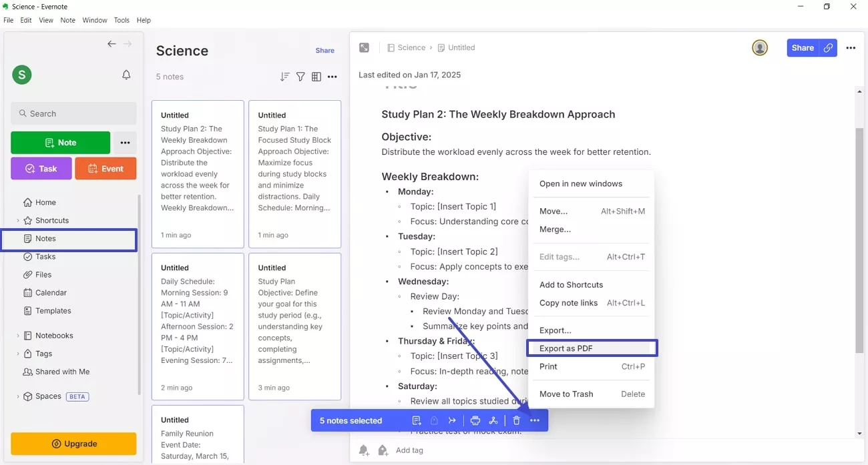Open the Tools menu
This screenshot has width=868, height=465.
click(x=121, y=20)
